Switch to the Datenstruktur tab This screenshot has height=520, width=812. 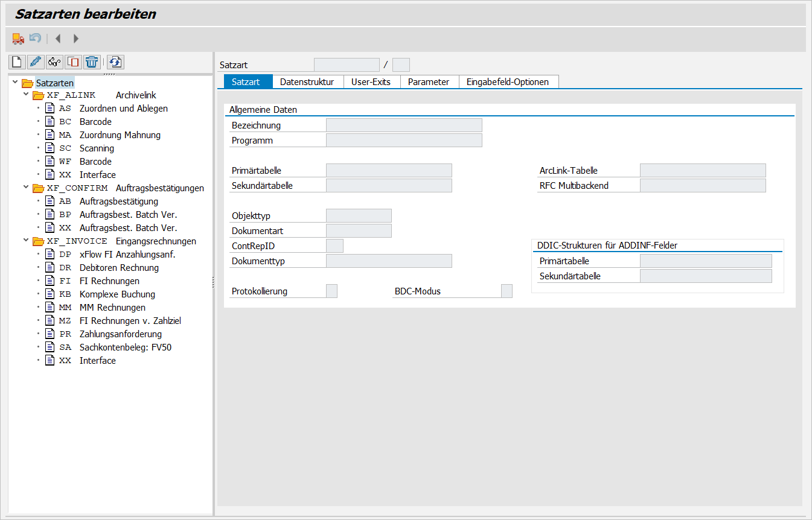click(x=307, y=81)
